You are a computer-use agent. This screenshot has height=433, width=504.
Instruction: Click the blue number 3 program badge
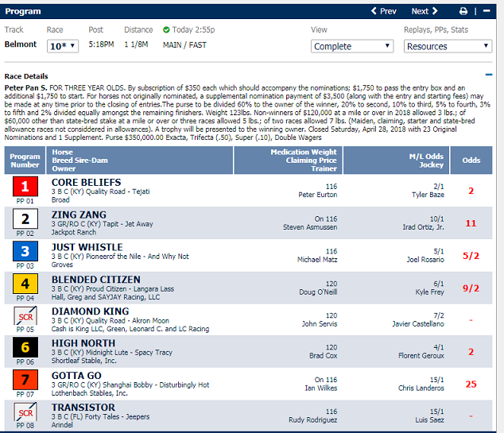pyautogui.click(x=25, y=251)
